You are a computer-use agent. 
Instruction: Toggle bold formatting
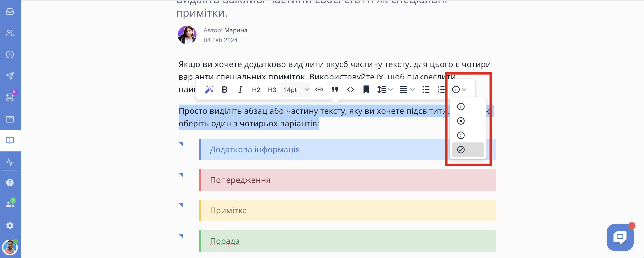(x=224, y=90)
